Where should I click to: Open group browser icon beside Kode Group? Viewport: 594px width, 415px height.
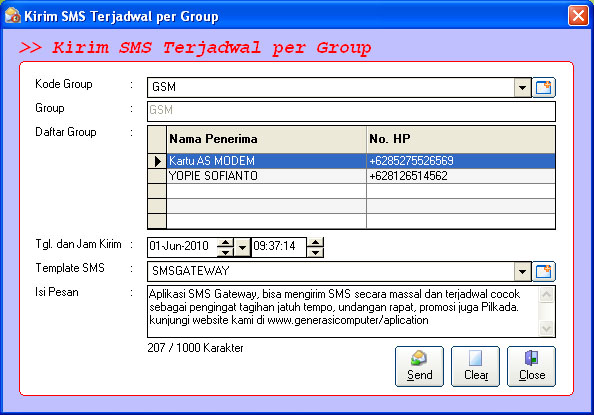pos(544,88)
